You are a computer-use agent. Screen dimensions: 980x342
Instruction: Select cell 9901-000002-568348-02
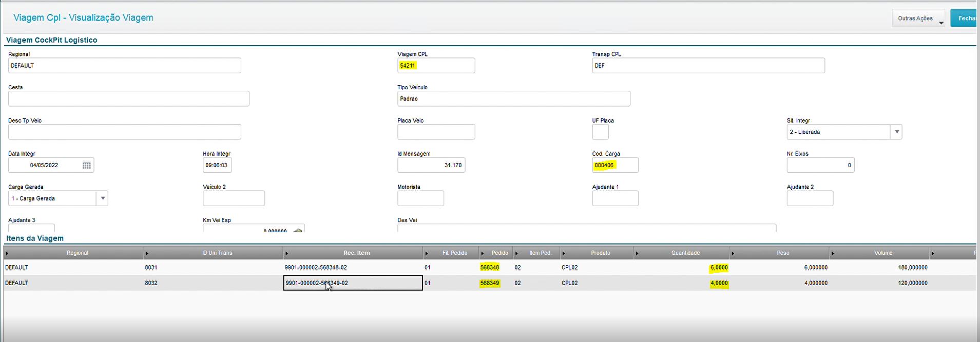click(x=353, y=267)
